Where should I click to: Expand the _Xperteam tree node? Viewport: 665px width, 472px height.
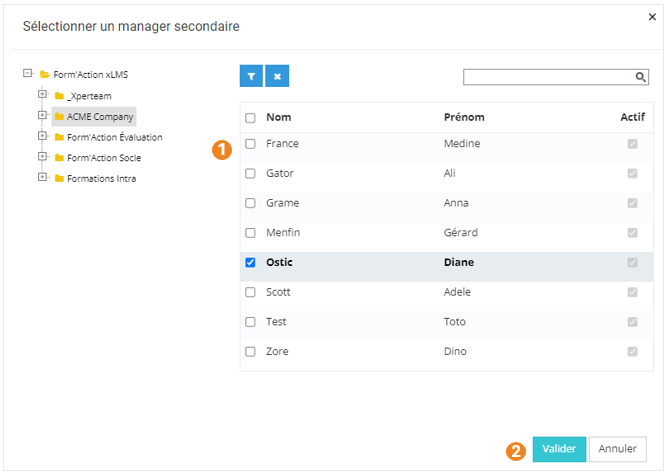(x=42, y=94)
